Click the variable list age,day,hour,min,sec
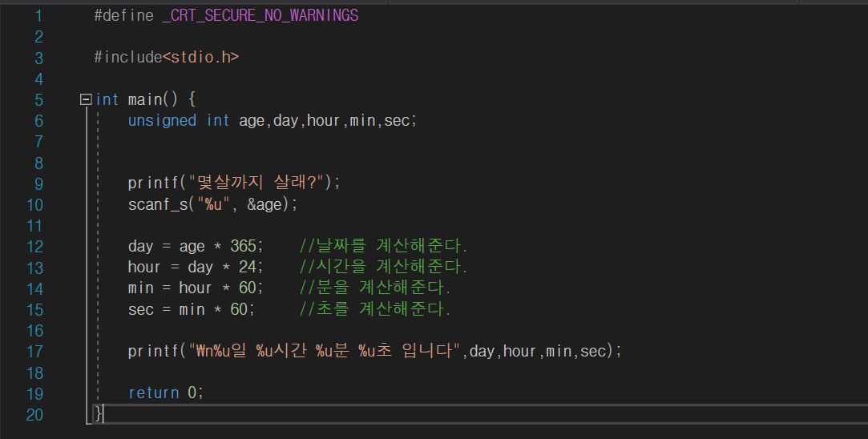 tap(325, 121)
